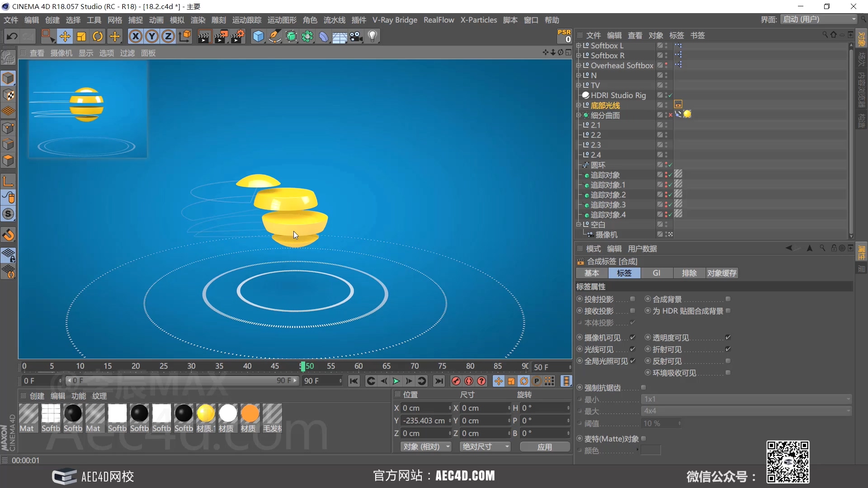This screenshot has height=488, width=868.
Task: Select the Rotate tool
Action: (x=98, y=37)
